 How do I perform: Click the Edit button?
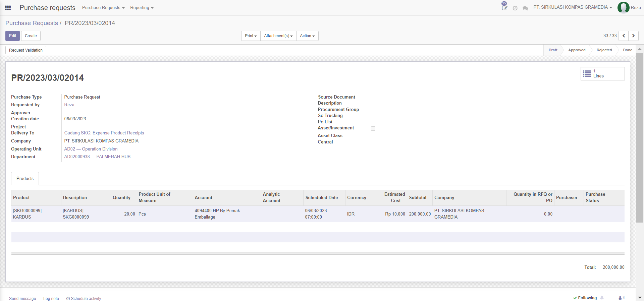pos(12,36)
